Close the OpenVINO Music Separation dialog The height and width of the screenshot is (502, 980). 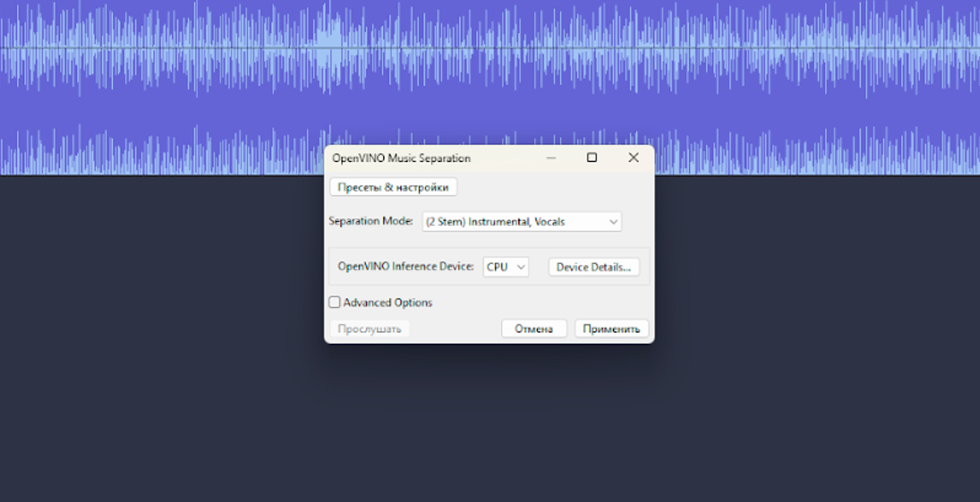point(633,158)
